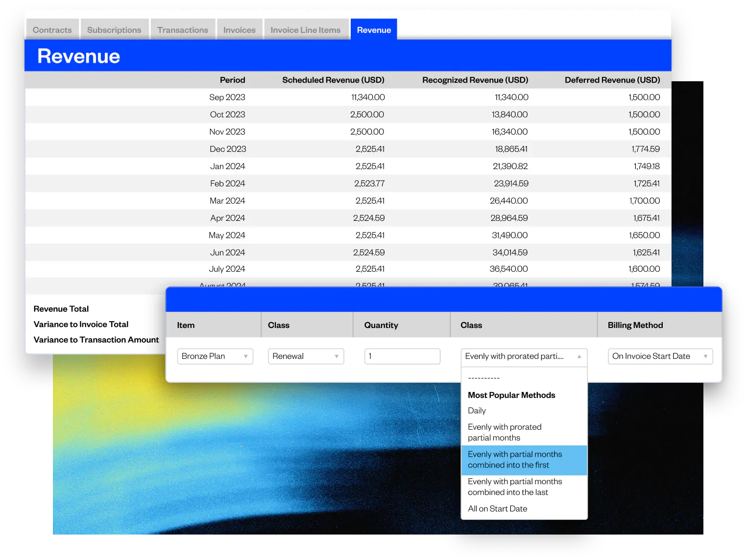The image size is (747, 560).
Task: Click the Deferred Revenue (USD) column header
Action: 612,80
